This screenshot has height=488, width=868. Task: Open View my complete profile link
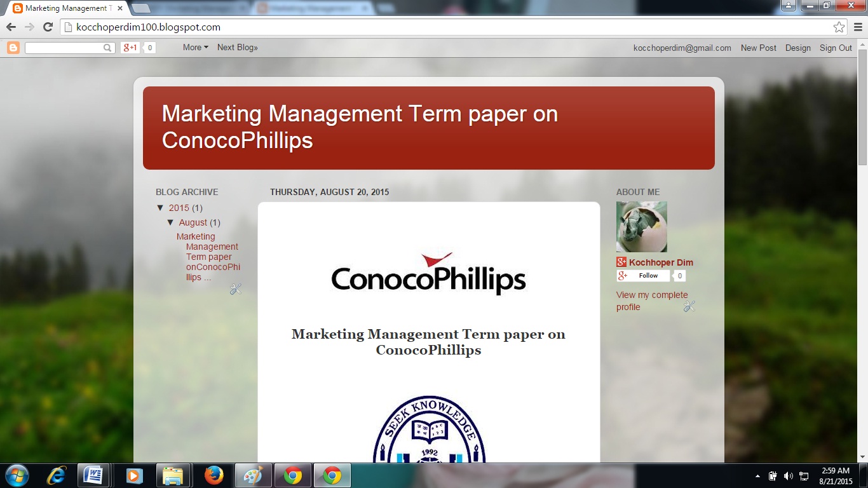point(652,301)
